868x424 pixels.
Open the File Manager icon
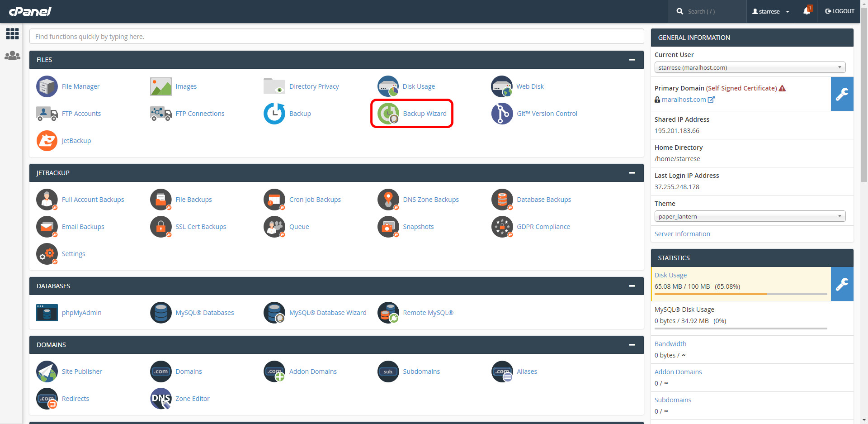[x=47, y=86]
